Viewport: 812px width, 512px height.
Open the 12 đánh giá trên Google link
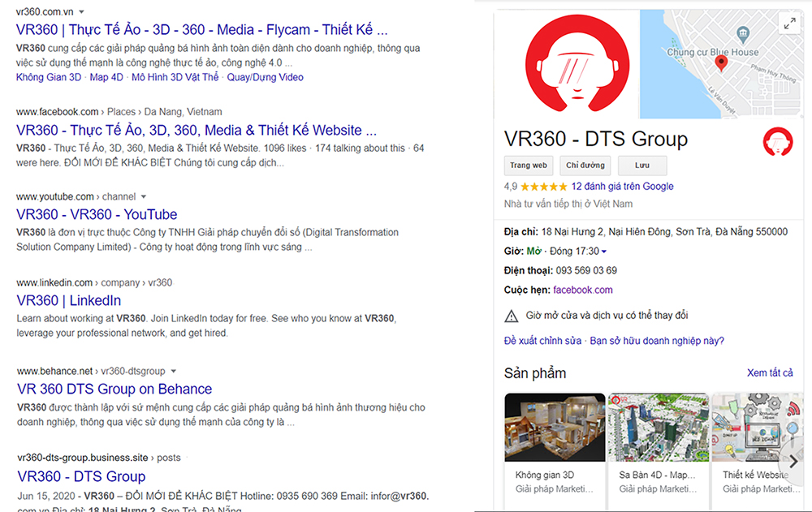coord(623,187)
